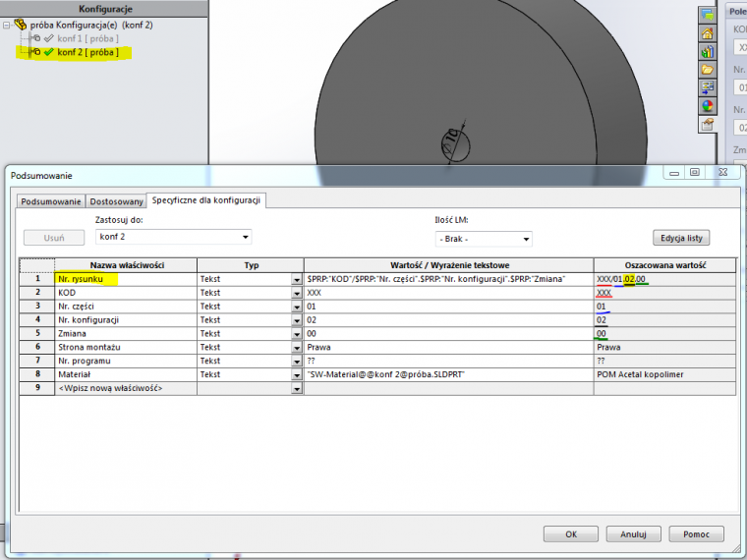This screenshot has width=747, height=560.
Task: Confirm the dialog with OK
Action: pyautogui.click(x=571, y=533)
